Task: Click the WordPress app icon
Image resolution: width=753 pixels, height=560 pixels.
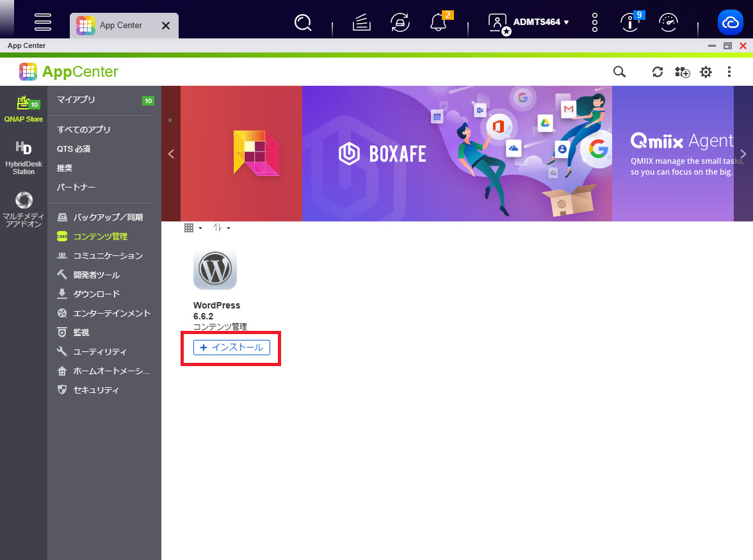Action: coord(215,269)
